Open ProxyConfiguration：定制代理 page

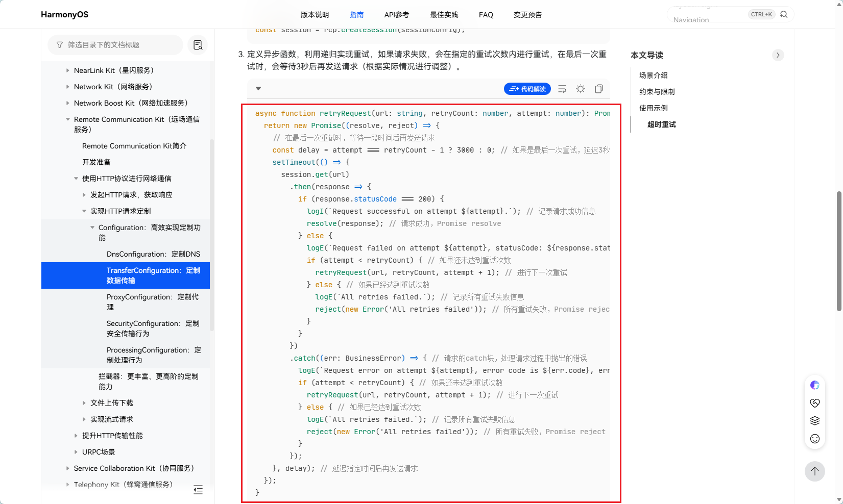tap(153, 302)
